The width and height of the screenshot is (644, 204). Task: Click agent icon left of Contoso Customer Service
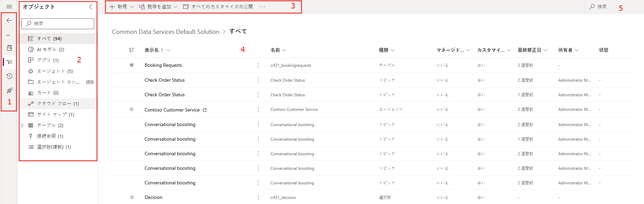[132, 109]
